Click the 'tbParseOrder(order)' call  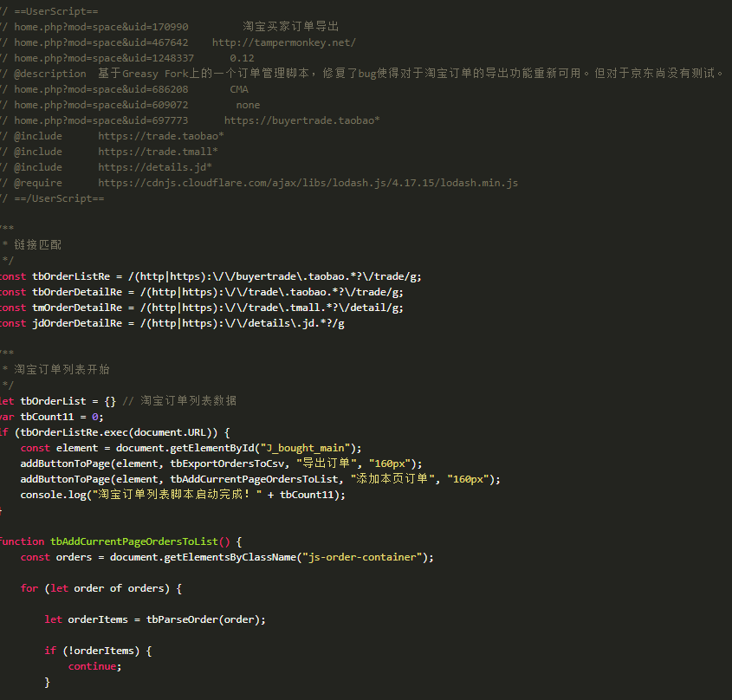[203, 619]
